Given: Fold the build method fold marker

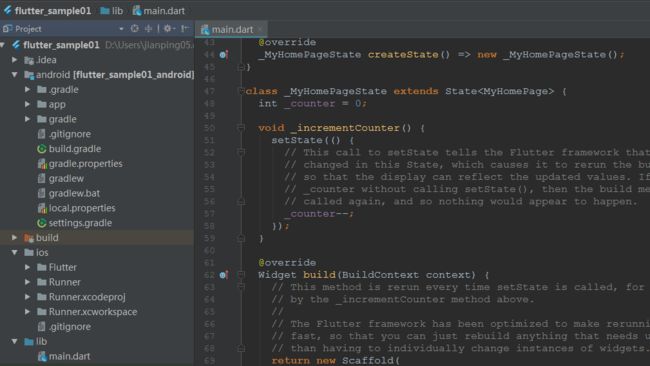Looking at the screenshot, I should [x=241, y=274].
